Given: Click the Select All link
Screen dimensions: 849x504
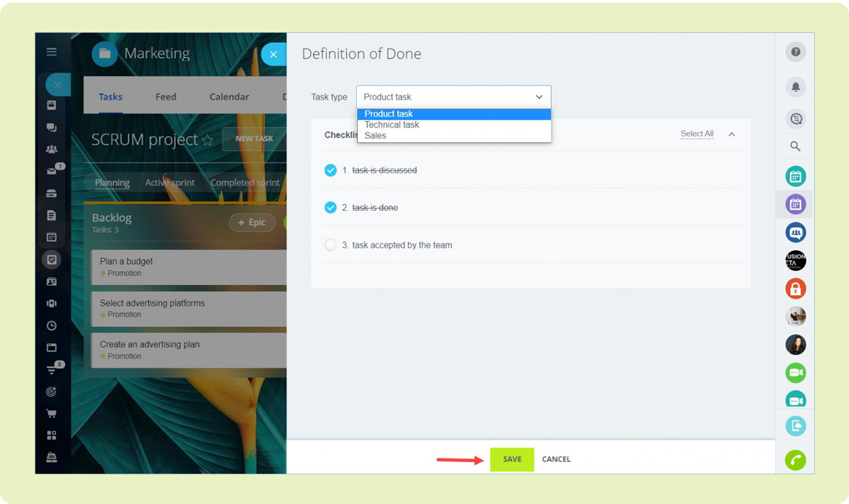Looking at the screenshot, I should coord(697,134).
